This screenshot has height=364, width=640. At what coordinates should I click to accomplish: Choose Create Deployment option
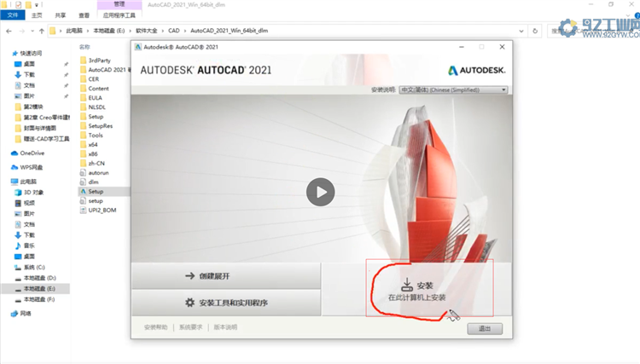(x=226, y=276)
